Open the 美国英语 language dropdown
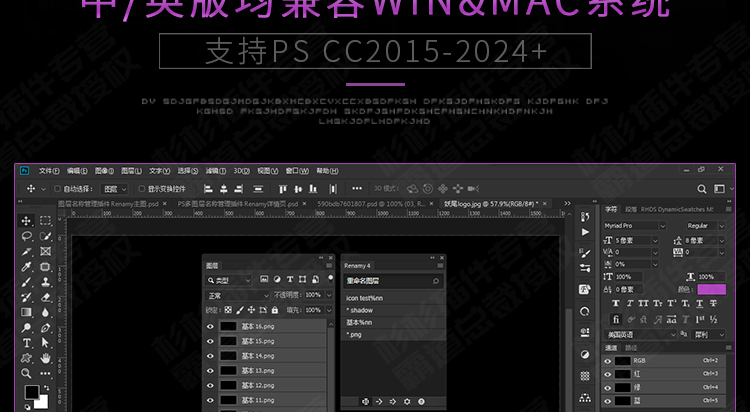Viewport: 750px width, 412px height. tap(640, 334)
